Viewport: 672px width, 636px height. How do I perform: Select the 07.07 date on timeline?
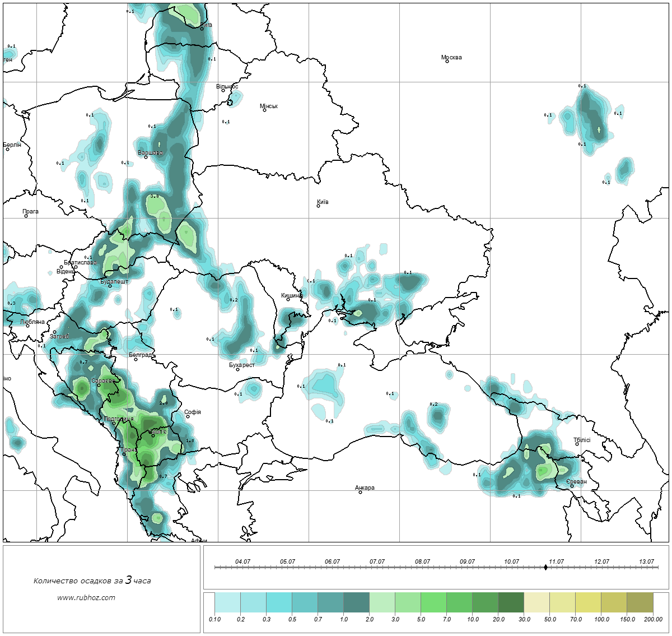pyautogui.click(x=377, y=561)
